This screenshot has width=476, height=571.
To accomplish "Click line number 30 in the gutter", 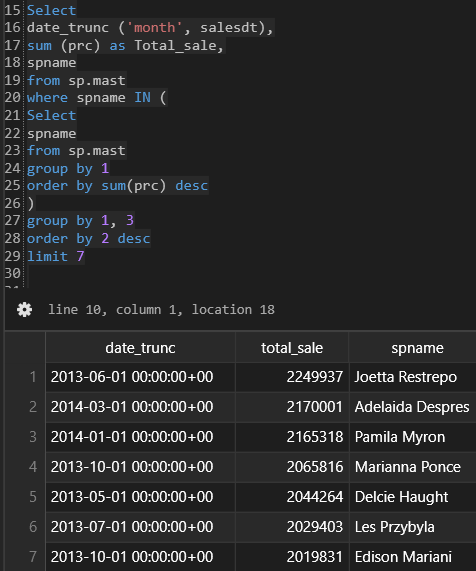I will coord(12,273).
